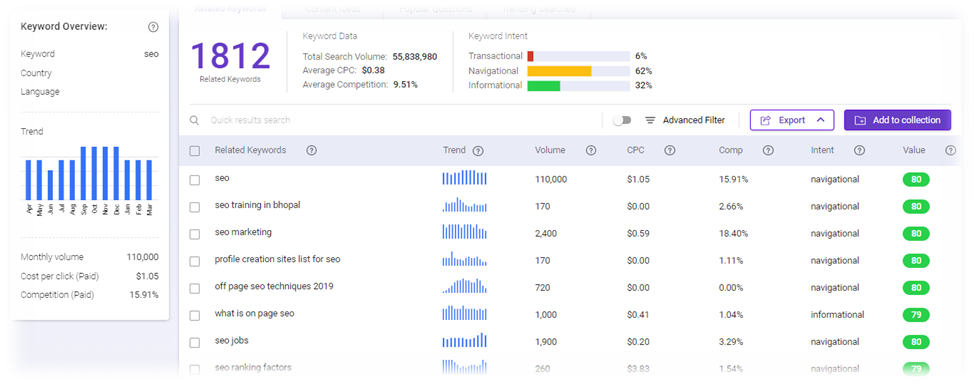Click keyword 'seo jobs'
The width and height of the screenshot is (974, 385).
pyautogui.click(x=232, y=340)
